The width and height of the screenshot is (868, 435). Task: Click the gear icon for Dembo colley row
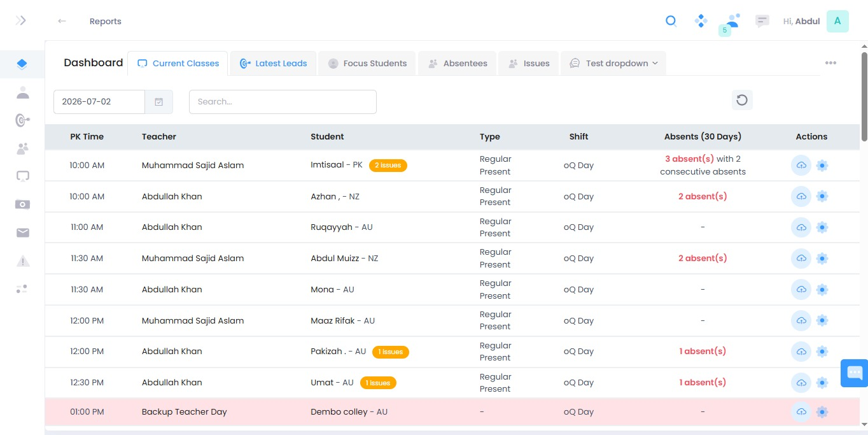822,412
